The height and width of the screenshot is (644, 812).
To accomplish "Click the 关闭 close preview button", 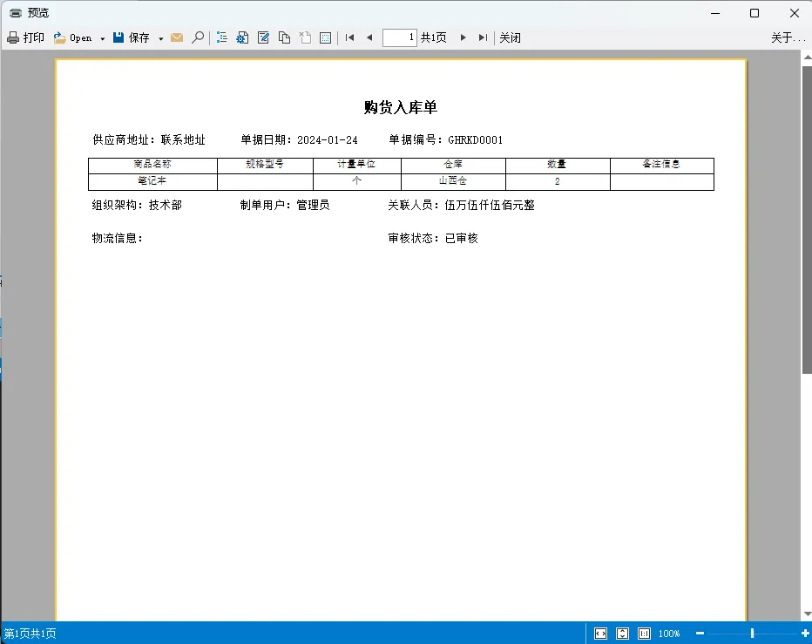I will (x=510, y=37).
